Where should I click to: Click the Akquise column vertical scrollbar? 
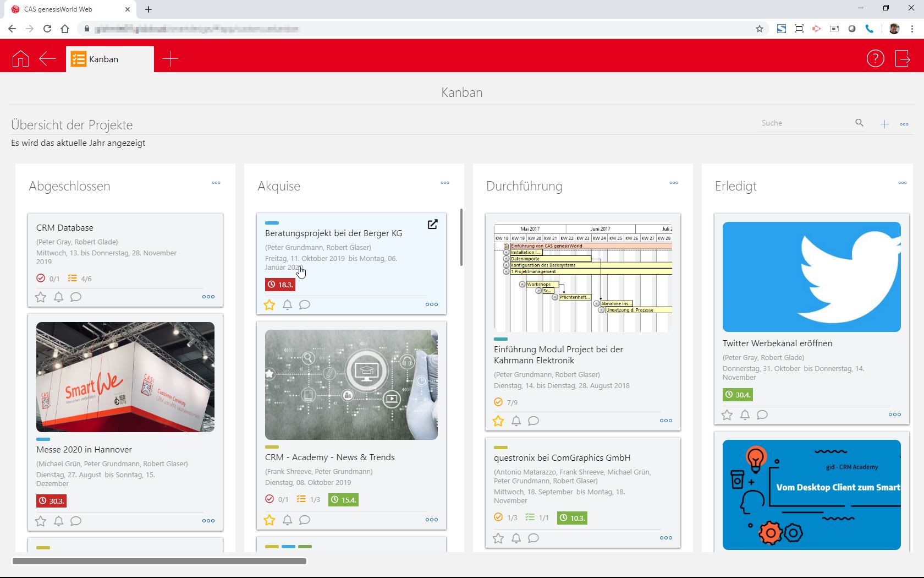coord(461,237)
